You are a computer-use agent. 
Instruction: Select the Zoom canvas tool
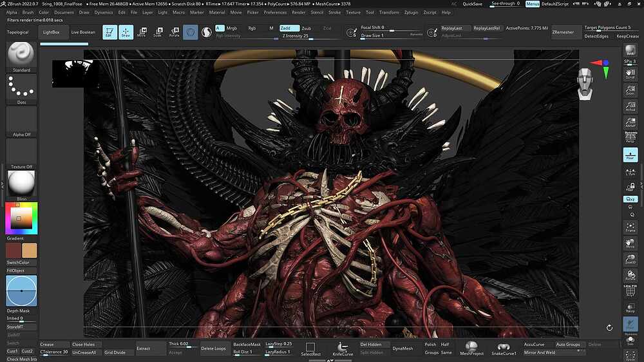[x=630, y=90]
